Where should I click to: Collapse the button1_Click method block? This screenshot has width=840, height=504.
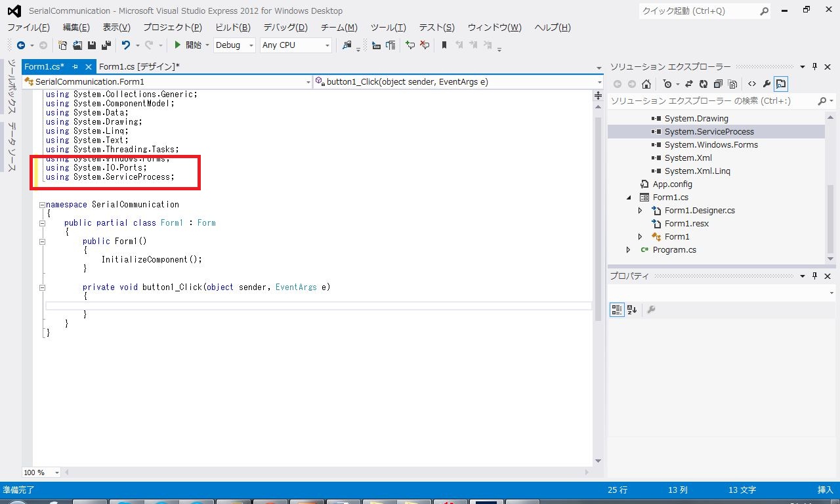pos(42,287)
